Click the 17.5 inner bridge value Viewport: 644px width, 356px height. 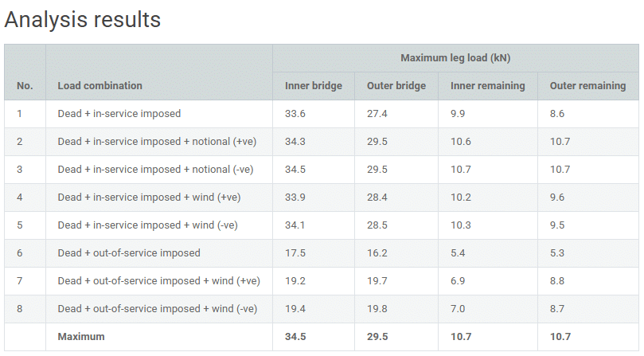295,253
